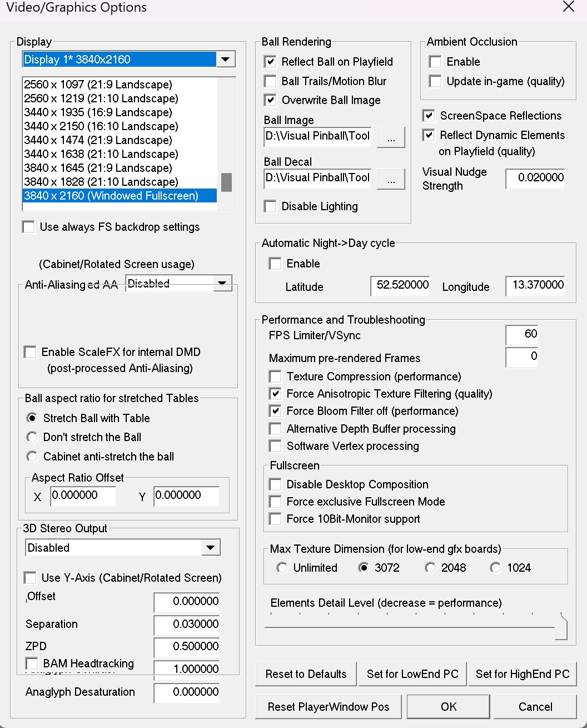The image size is (587, 728).
Task: Open the 3D Stereo Output dropdown
Action: pyautogui.click(x=210, y=547)
